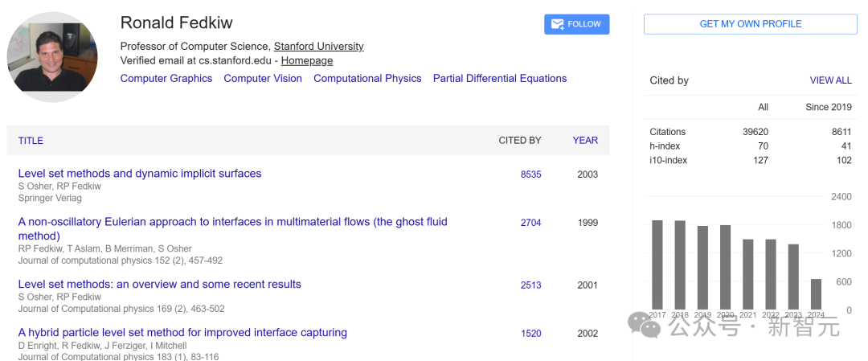Sort publications by the Year column

tap(585, 140)
